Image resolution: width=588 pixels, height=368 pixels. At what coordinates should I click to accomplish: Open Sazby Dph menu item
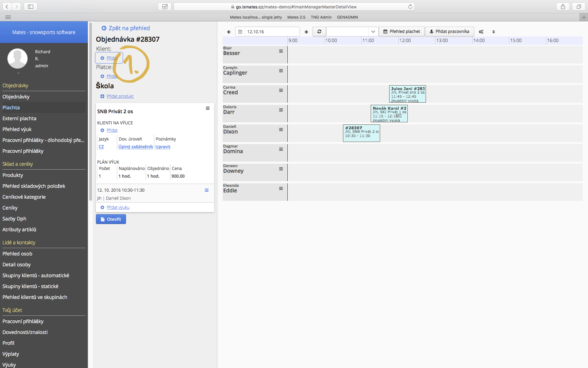[x=14, y=219]
